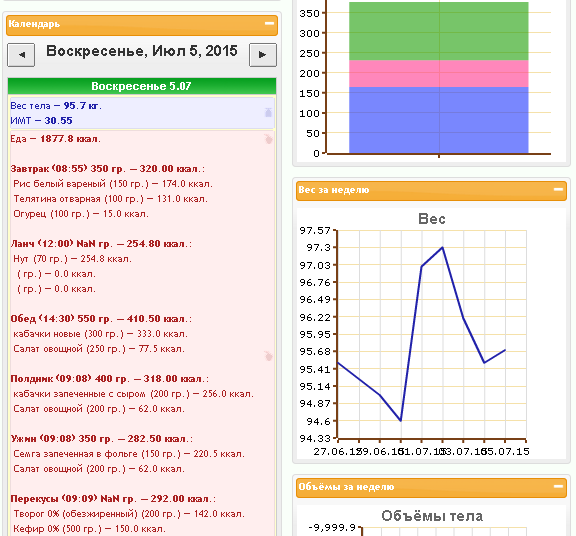Click the date heading Воскресенье, Июл 5, 2015
The image size is (576, 536).
tap(142, 51)
